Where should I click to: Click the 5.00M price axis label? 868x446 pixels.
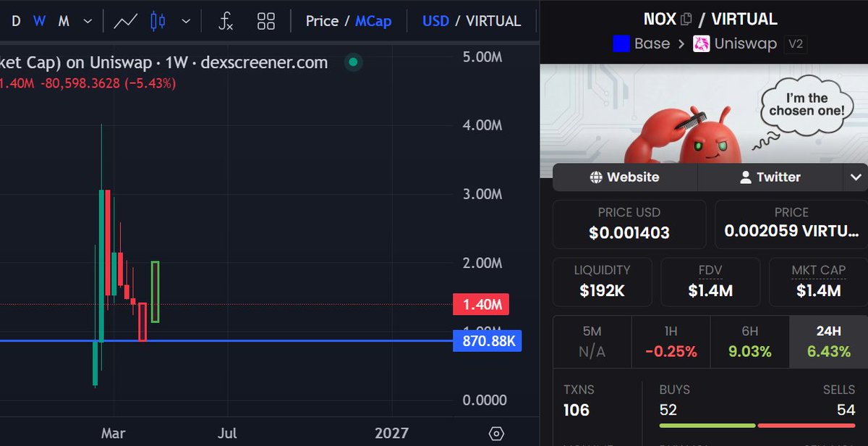pyautogui.click(x=482, y=57)
